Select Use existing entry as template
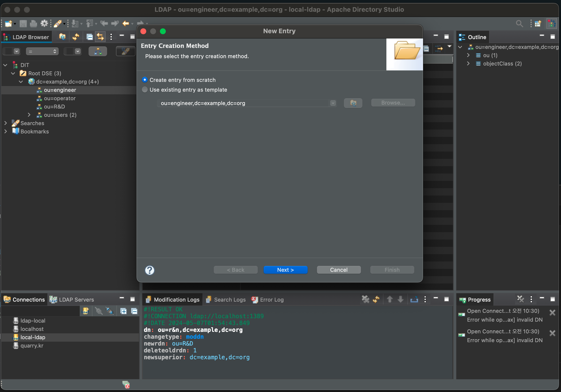Image resolution: width=561 pixels, height=392 pixels. (145, 90)
